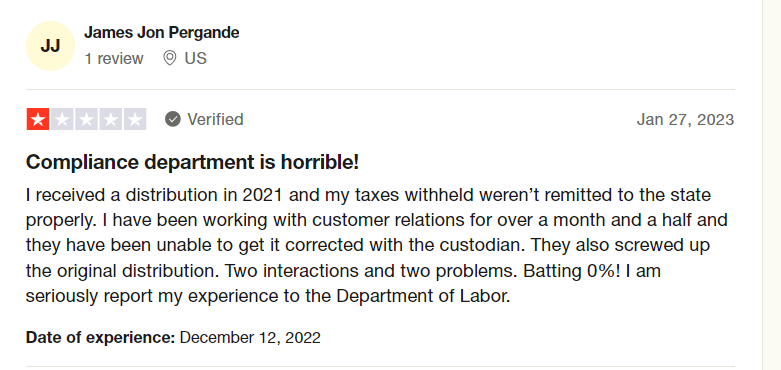The width and height of the screenshot is (781, 370).
Task: Click the Verified checkmark badge icon
Action: (173, 120)
